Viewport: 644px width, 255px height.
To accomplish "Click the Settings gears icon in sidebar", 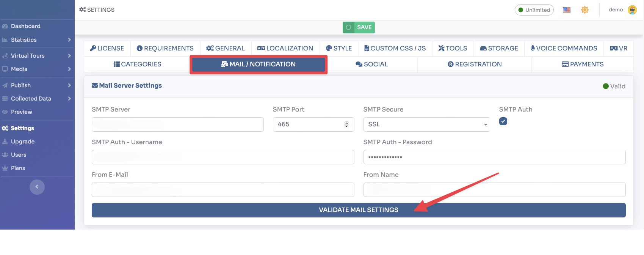I will 5,128.
